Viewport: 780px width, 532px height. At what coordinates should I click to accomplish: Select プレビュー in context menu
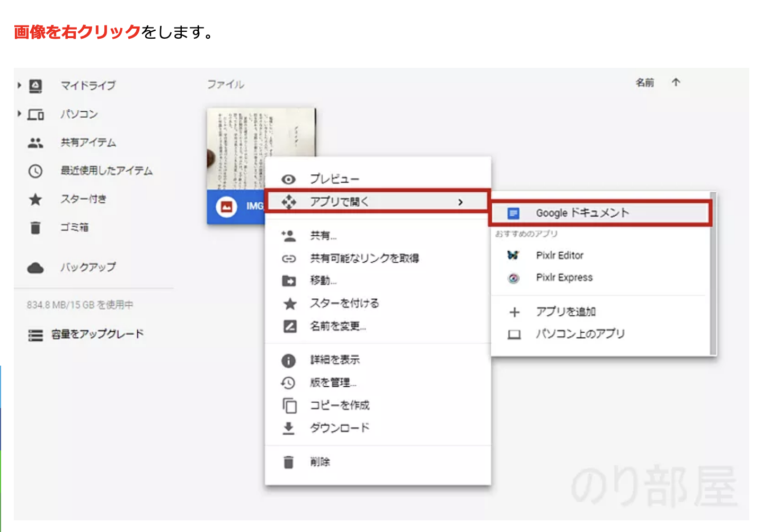click(377, 179)
